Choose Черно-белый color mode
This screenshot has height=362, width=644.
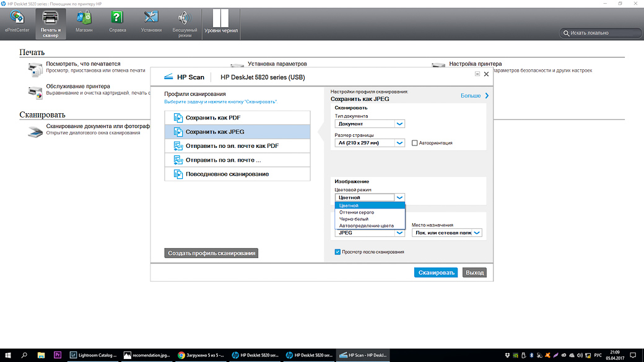(370, 219)
